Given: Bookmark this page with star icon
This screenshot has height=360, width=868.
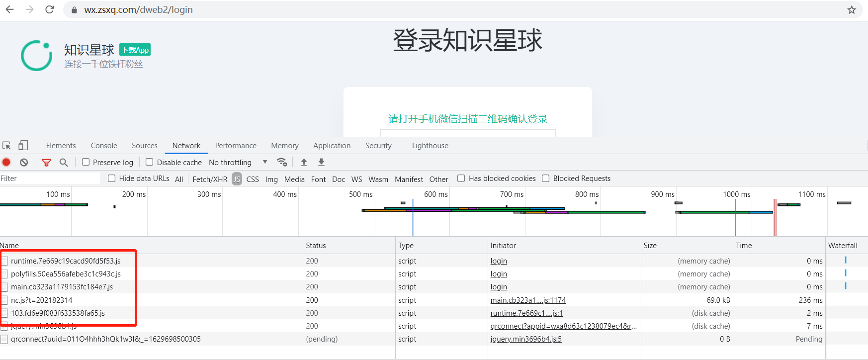Looking at the screenshot, I should 852,9.
